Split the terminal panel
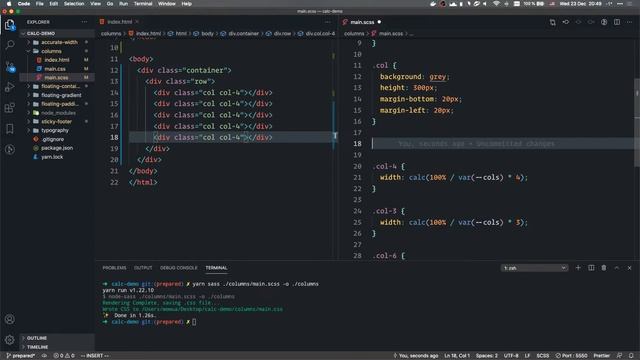The height and width of the screenshot is (360, 640). pos(591,268)
